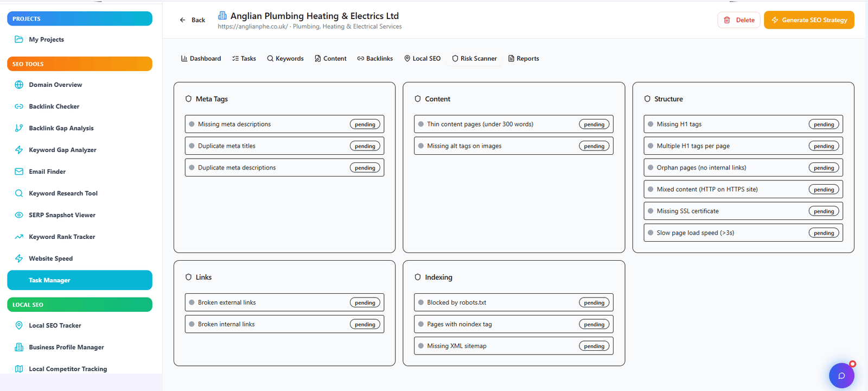The image size is (868, 391).
Task: Click the Missing XML sitemap text
Action: point(457,346)
